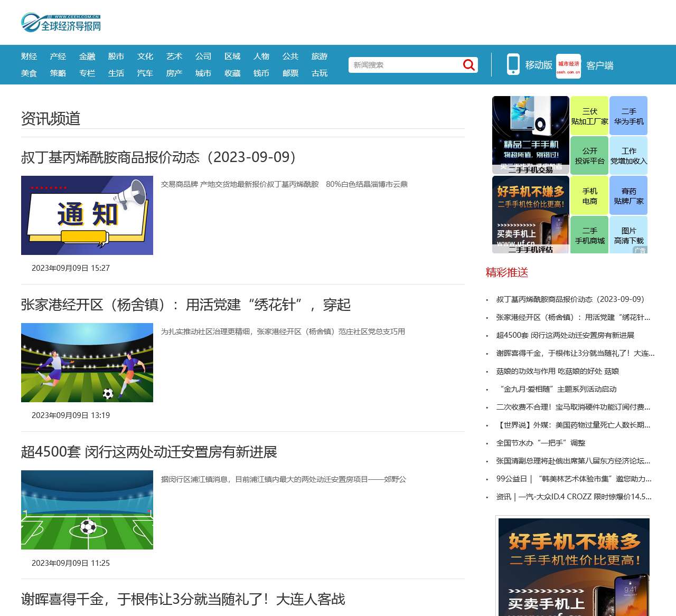Click the 通知 article thumbnail image
This screenshot has width=676, height=616.
(87, 215)
